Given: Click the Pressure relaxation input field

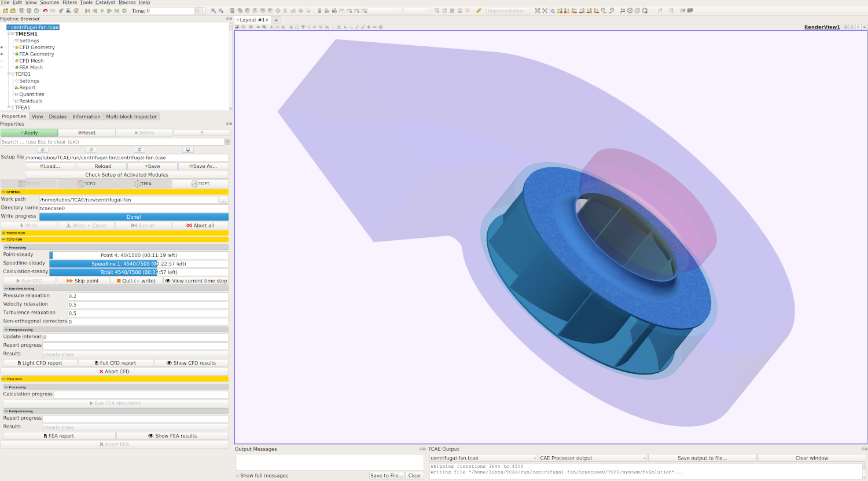Looking at the screenshot, I should click(x=148, y=296).
